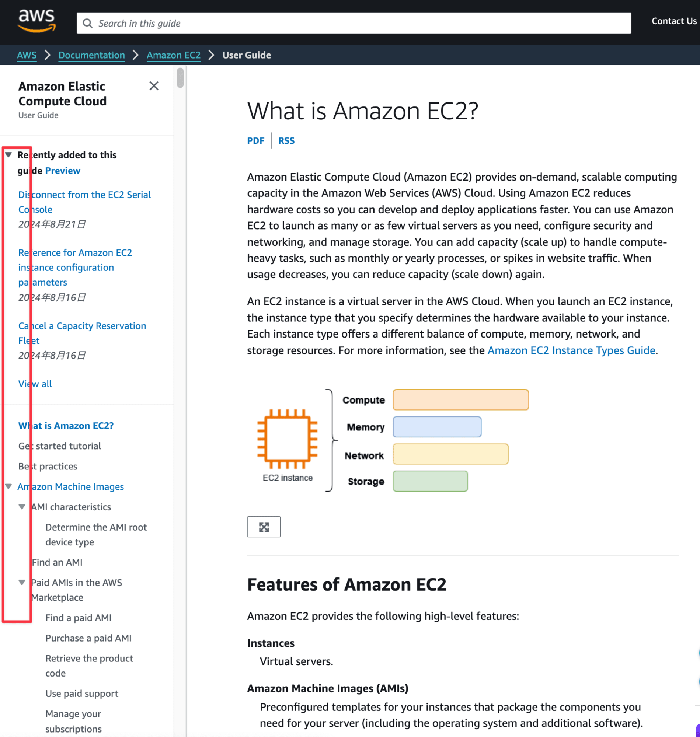This screenshot has height=737, width=700.
Task: Click the blue Memory bar in diagram
Action: 437,427
